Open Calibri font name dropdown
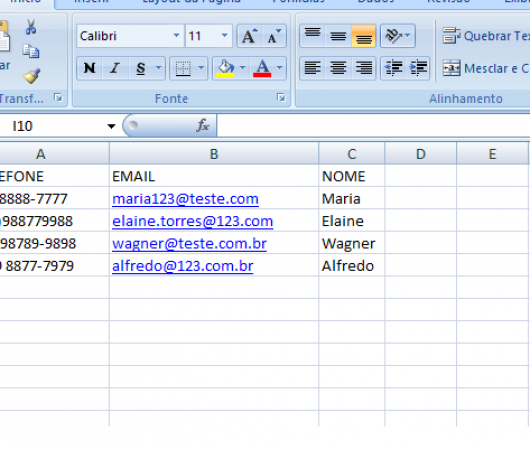 176,35
